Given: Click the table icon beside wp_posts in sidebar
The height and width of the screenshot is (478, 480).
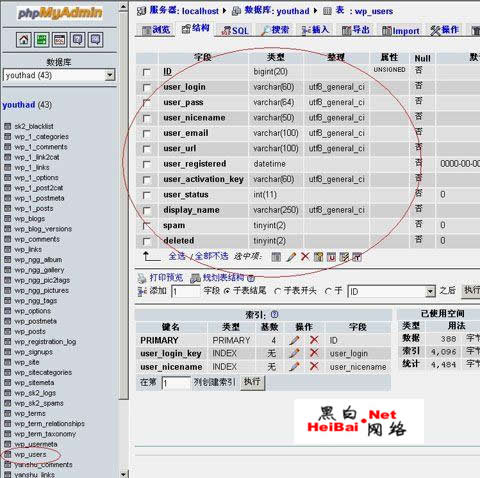Looking at the screenshot, I should (x=7, y=331).
